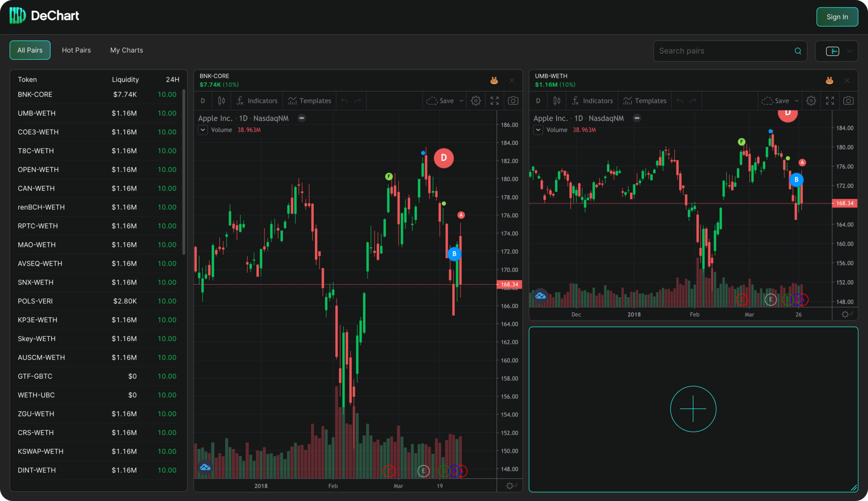The width and height of the screenshot is (868, 501).
Task: Collapse Volume indicator legend in BNK-CORE chart
Action: pos(203,130)
